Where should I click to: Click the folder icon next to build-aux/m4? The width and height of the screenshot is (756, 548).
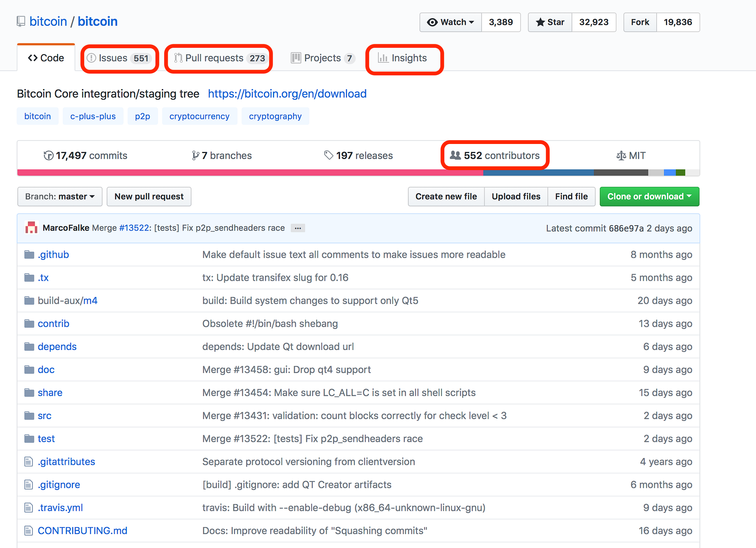[x=29, y=301]
